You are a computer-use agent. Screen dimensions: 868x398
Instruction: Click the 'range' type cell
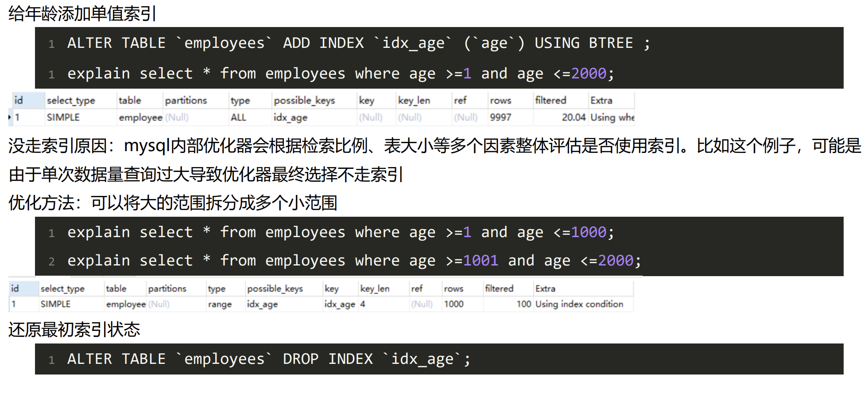coord(220,304)
